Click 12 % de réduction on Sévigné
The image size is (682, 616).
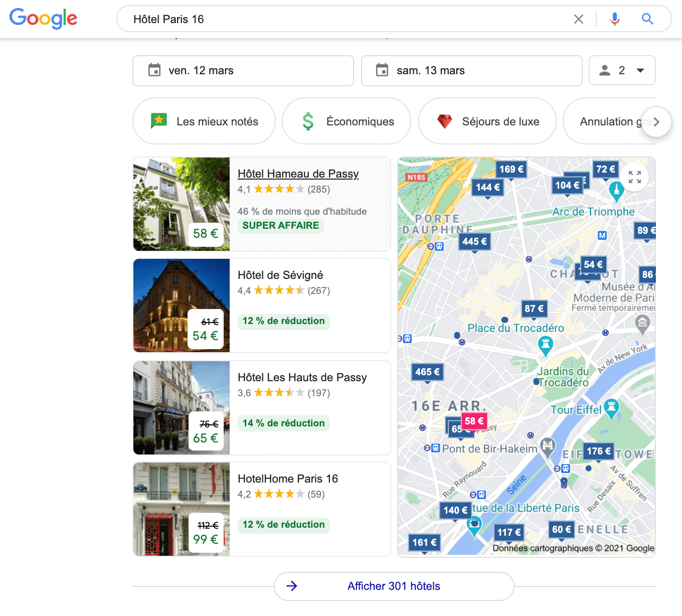(x=284, y=321)
